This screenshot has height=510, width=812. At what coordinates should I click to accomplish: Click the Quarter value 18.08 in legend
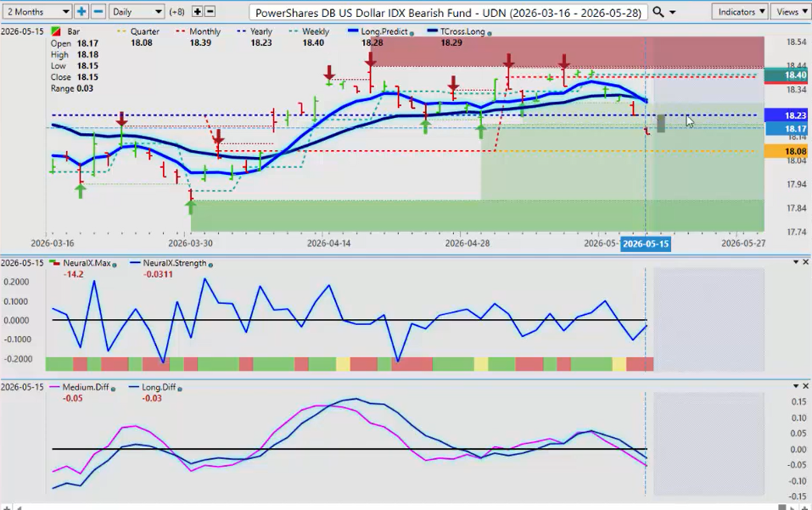coord(142,42)
